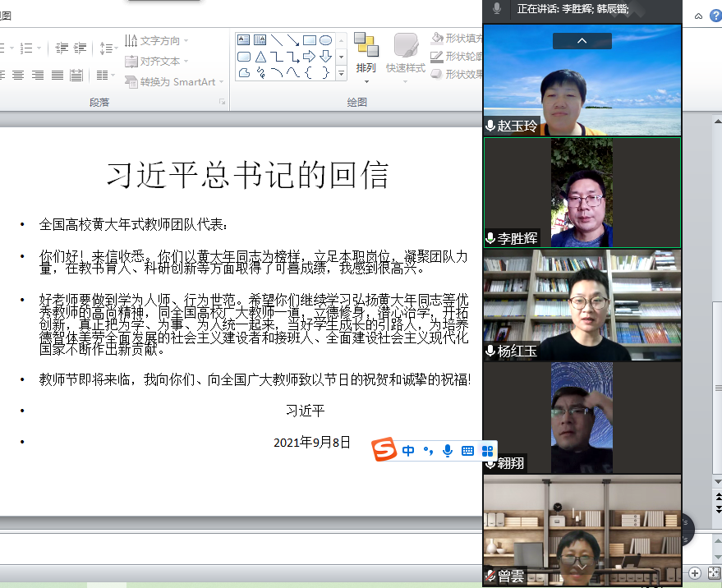Image resolution: width=722 pixels, height=588 pixels.
Task: Click the zoom in plus button
Action: pyautogui.click(x=695, y=572)
